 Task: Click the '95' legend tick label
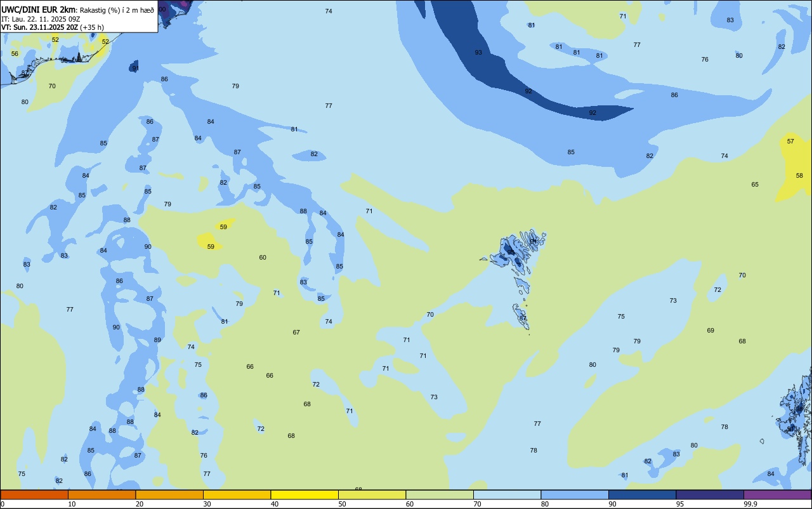[x=680, y=504]
